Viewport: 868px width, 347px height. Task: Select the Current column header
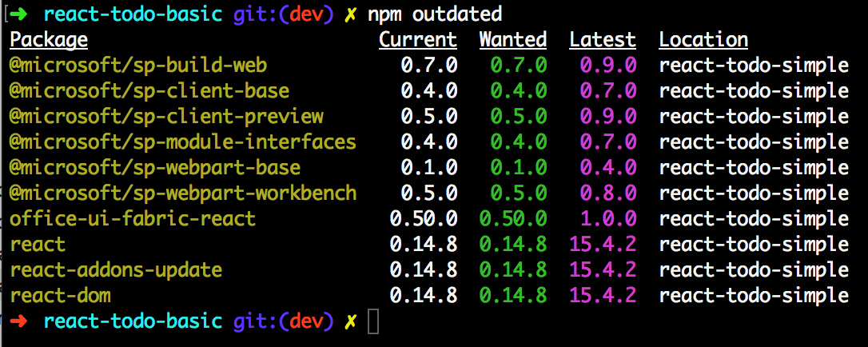tap(418, 40)
